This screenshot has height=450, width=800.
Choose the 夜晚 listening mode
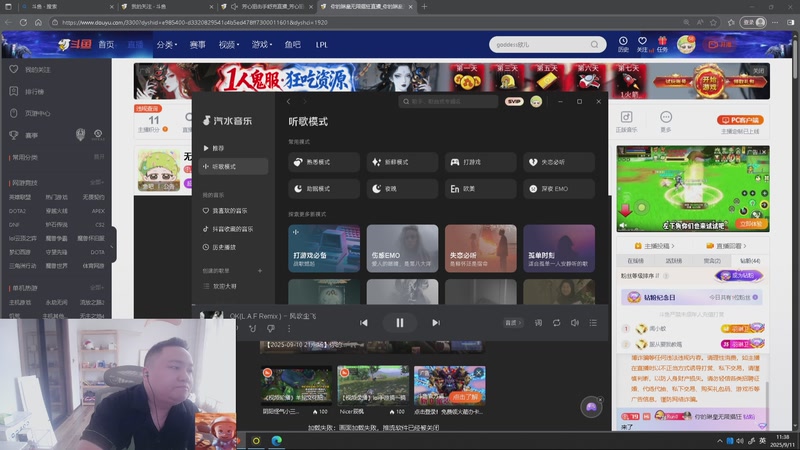click(x=402, y=189)
